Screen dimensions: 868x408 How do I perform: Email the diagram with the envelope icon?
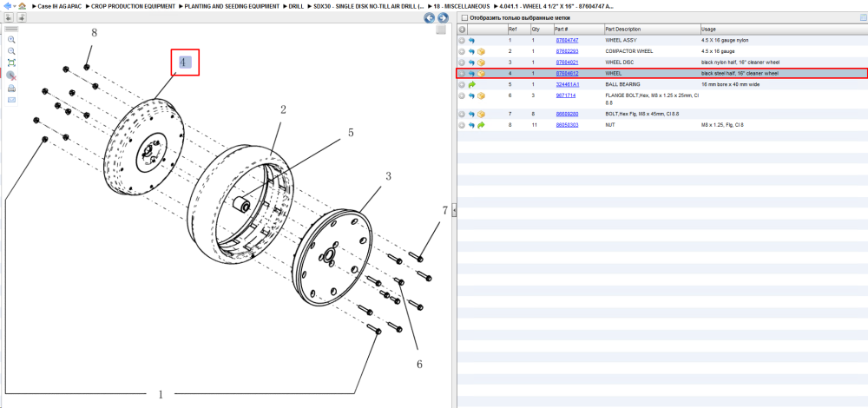[x=11, y=100]
